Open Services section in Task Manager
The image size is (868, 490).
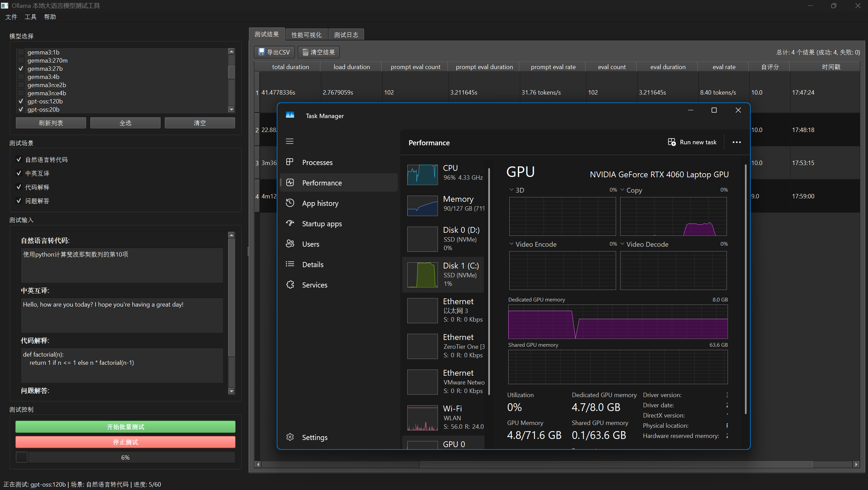pos(314,285)
